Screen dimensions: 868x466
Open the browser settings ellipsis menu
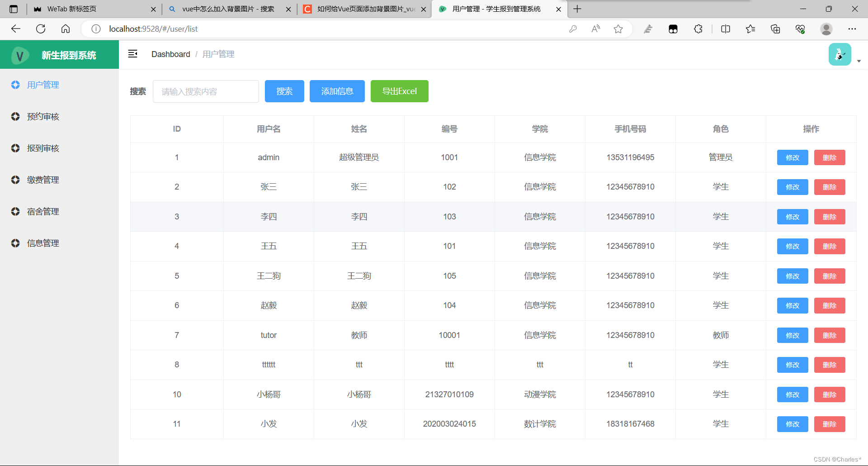[852, 29]
